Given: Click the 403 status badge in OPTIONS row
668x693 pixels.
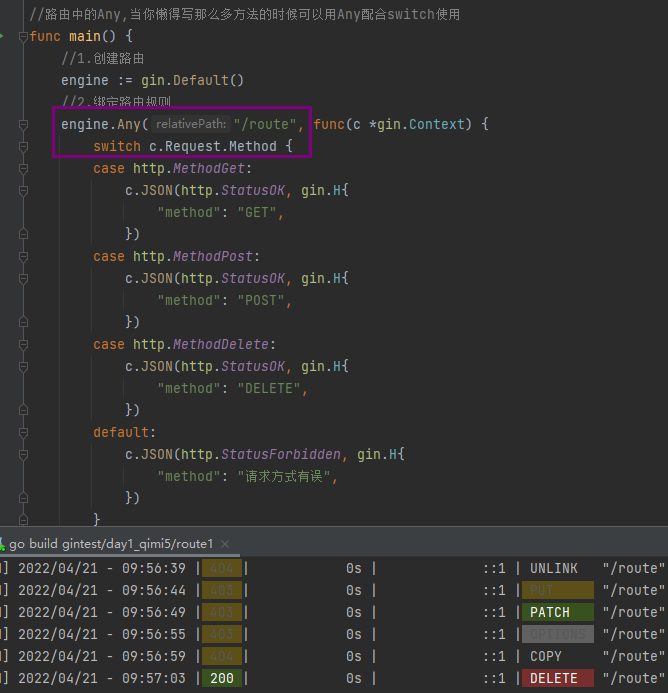Looking at the screenshot, I should [222, 635].
